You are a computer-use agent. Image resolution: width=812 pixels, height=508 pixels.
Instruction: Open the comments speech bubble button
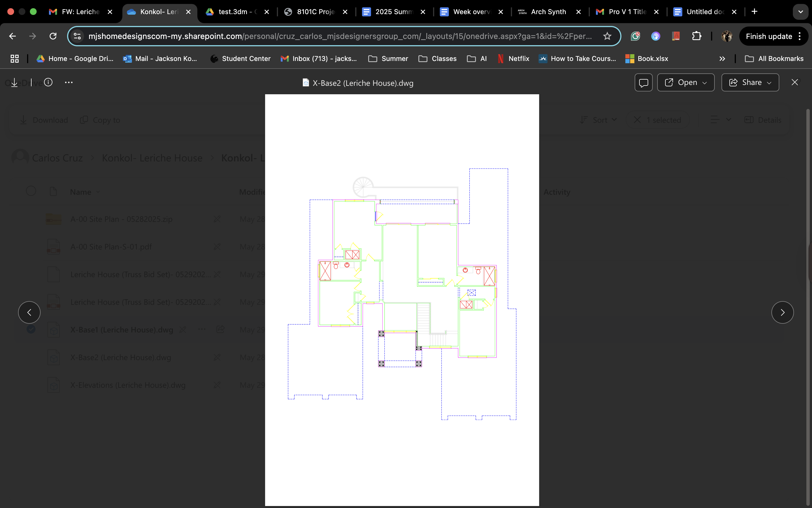[x=643, y=83]
